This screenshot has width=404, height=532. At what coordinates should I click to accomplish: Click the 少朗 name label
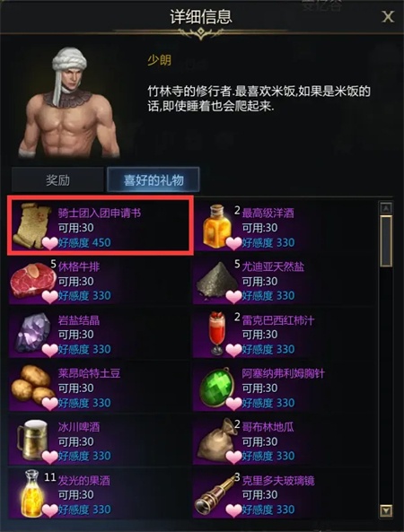click(x=159, y=60)
